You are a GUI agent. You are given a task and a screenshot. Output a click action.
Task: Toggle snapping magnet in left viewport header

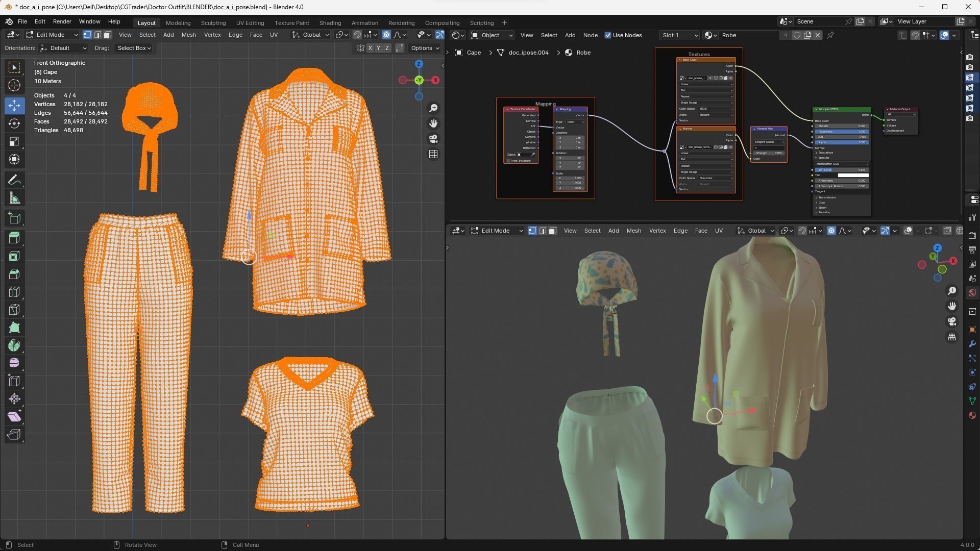(x=357, y=35)
